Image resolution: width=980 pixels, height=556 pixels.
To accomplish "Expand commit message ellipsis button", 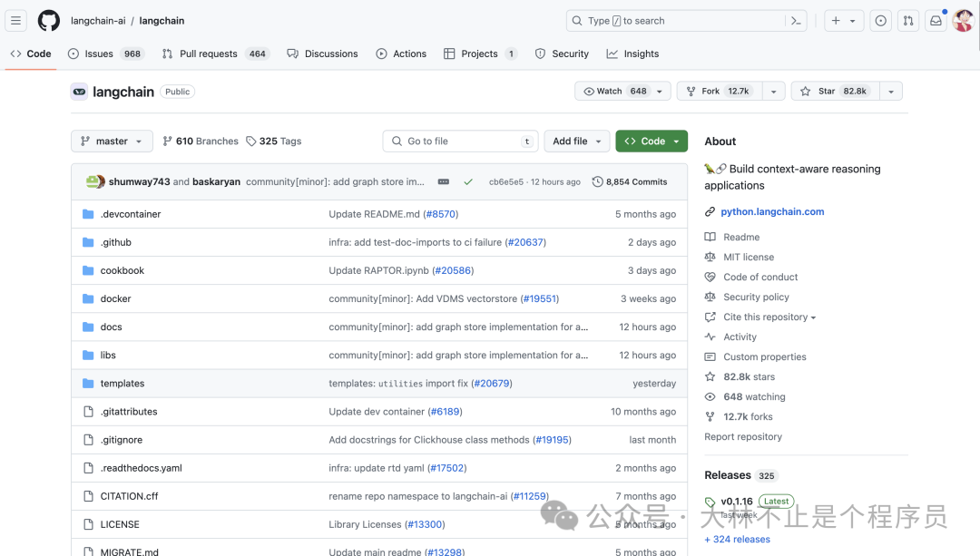I will pyautogui.click(x=444, y=182).
